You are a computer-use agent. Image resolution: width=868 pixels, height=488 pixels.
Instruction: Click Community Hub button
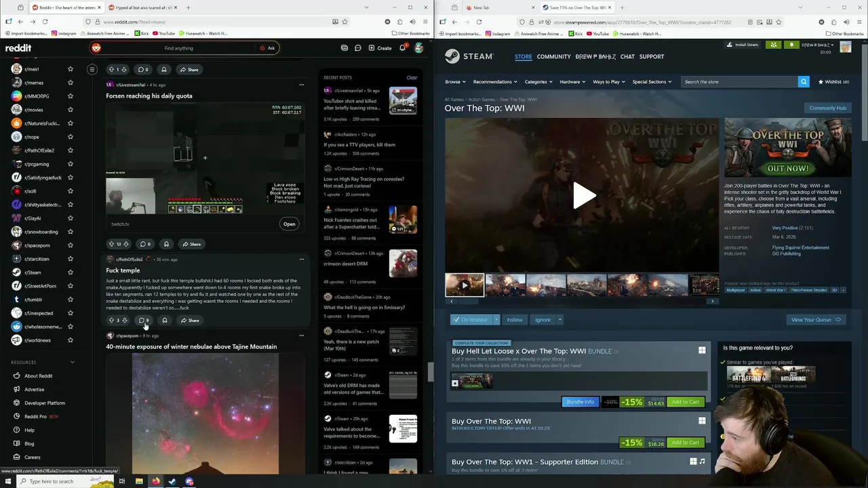coord(827,108)
